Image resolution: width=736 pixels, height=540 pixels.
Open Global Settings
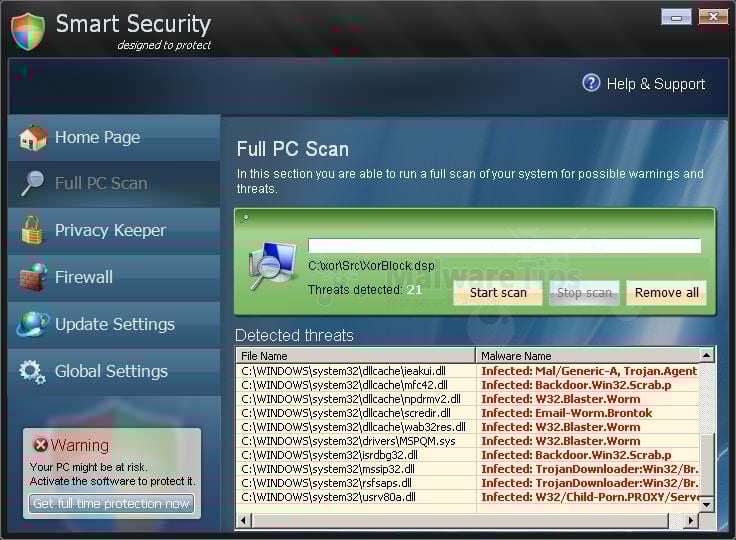click(114, 371)
